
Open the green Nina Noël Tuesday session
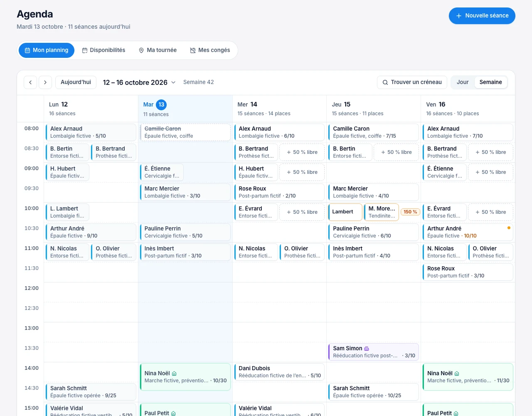pyautogui.click(x=185, y=377)
